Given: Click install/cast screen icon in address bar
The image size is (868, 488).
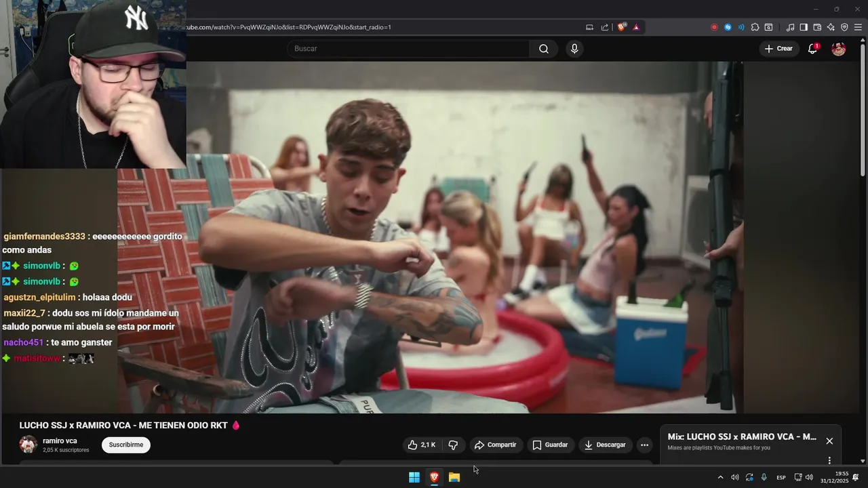Looking at the screenshot, I should click(x=590, y=27).
